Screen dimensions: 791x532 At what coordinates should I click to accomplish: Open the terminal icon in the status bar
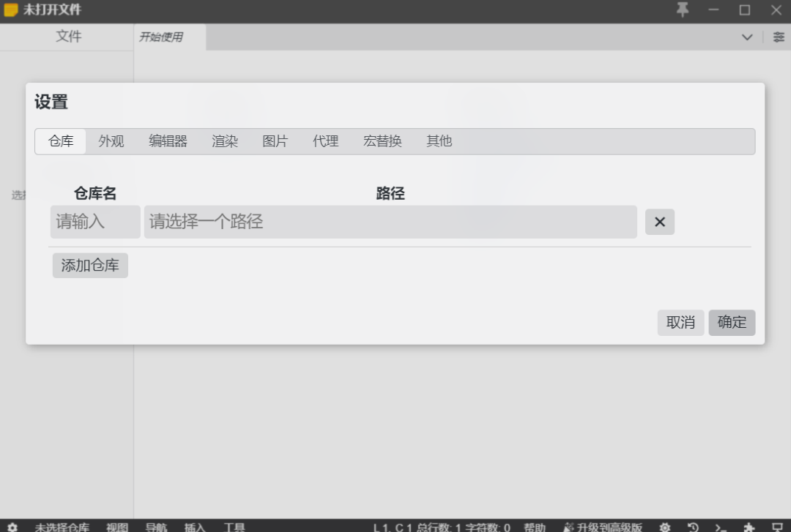coord(720,527)
